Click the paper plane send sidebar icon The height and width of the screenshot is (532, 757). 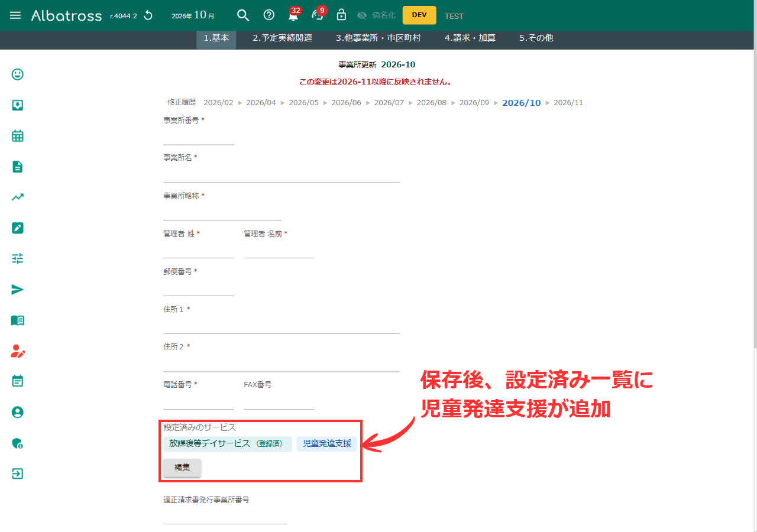[18, 290]
